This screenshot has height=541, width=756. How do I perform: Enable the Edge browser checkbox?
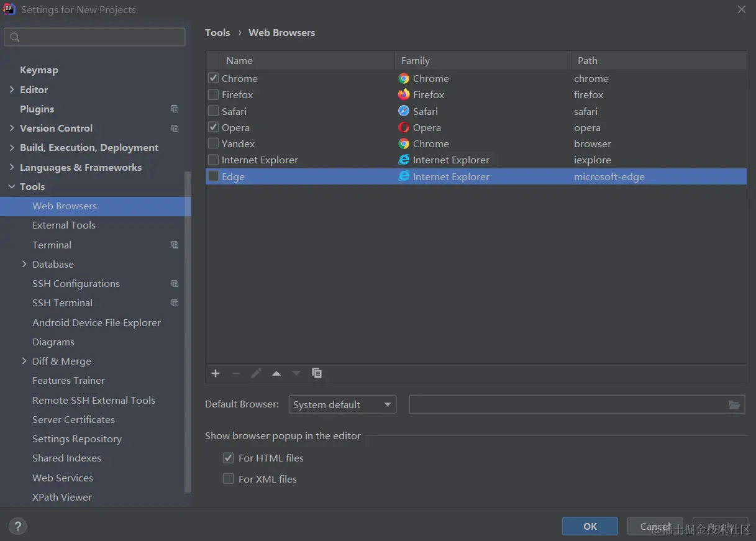(213, 176)
